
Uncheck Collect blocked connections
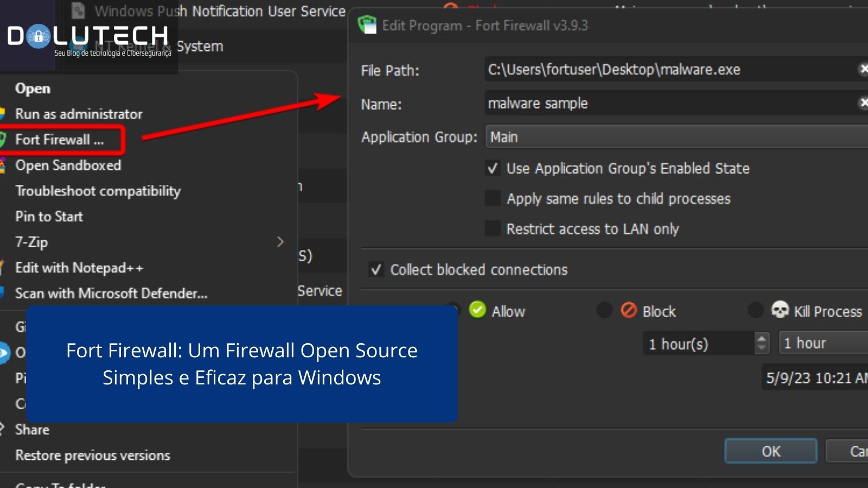[x=376, y=269]
